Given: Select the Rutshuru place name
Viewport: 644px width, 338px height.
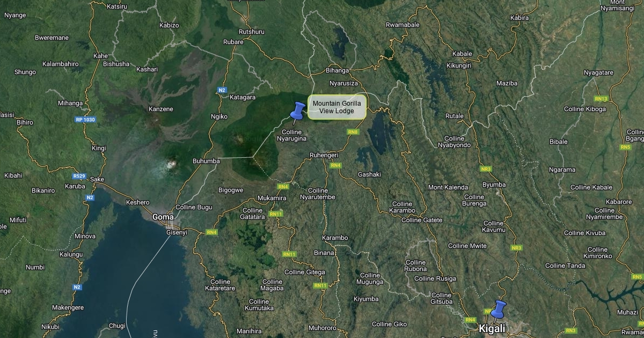Looking at the screenshot, I should (x=252, y=32).
